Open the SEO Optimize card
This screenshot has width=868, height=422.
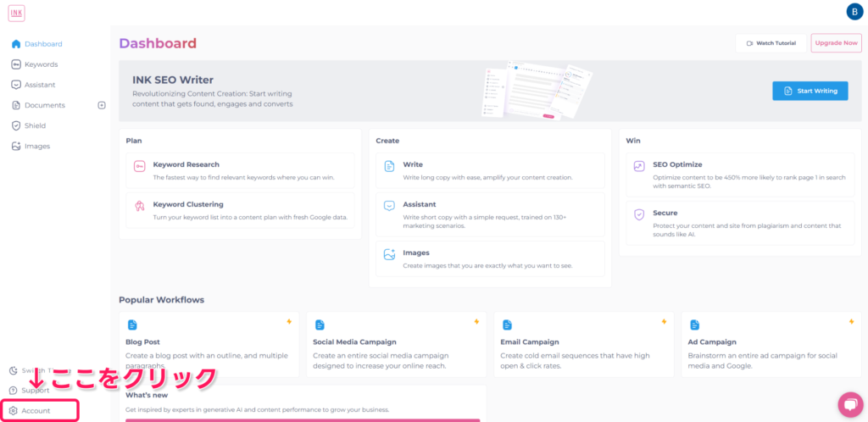(x=740, y=175)
